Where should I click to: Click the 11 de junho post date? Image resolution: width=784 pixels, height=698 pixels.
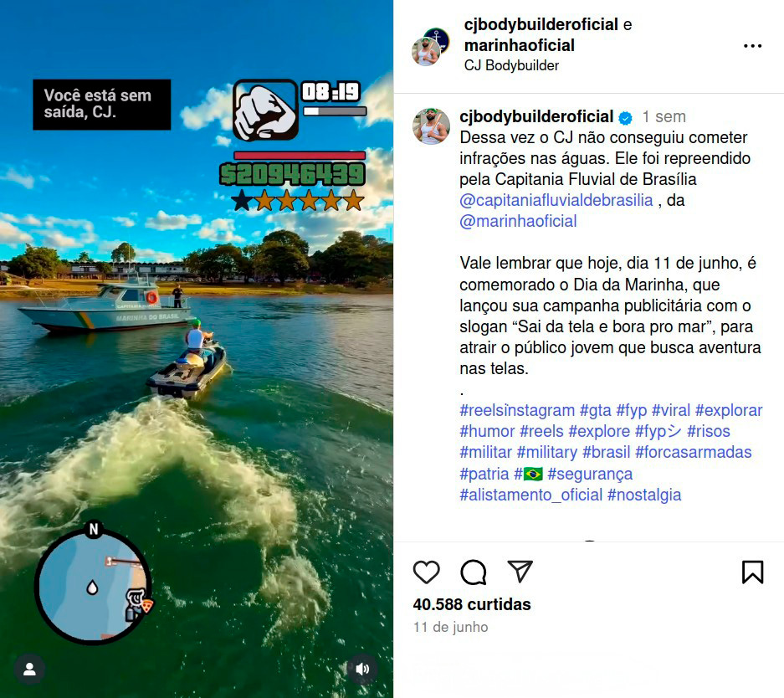coord(450,627)
